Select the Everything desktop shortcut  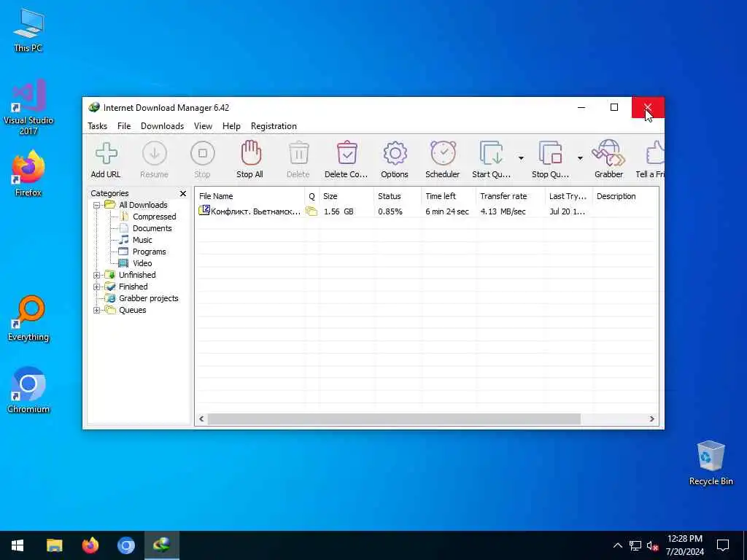pyautogui.click(x=28, y=319)
